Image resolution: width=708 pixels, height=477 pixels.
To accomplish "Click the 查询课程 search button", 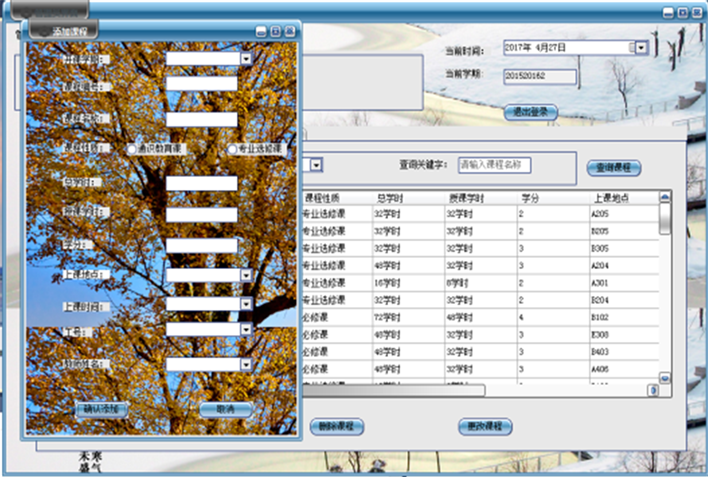I will [x=613, y=167].
